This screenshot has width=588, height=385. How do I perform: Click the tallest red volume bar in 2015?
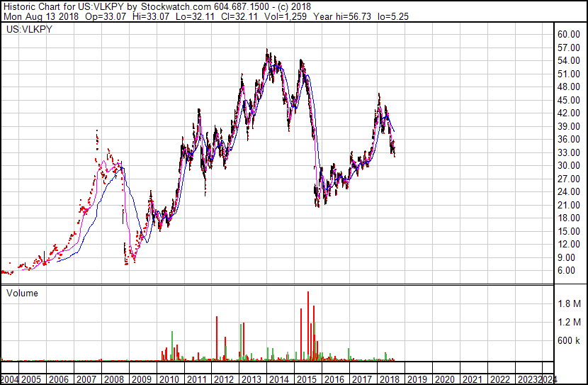coord(308,326)
